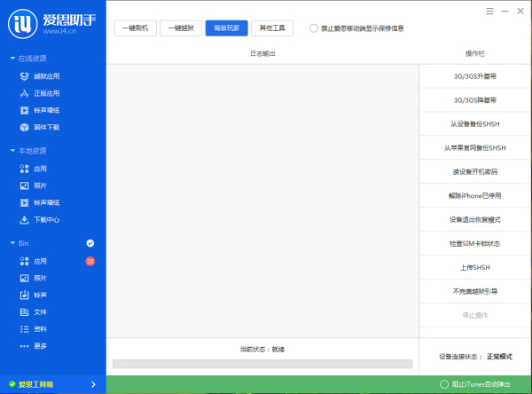Click 更多 under the Bin device
This screenshot has width=532, height=394.
(40, 345)
